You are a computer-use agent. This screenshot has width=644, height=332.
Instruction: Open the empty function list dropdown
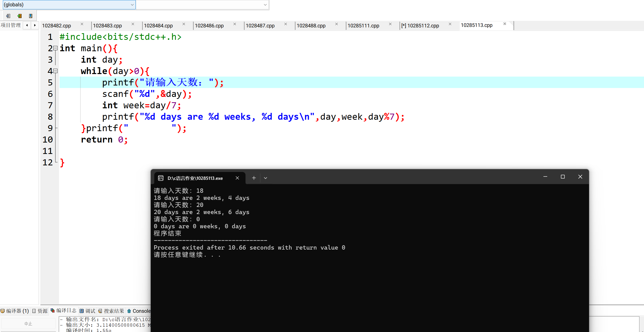(203, 5)
